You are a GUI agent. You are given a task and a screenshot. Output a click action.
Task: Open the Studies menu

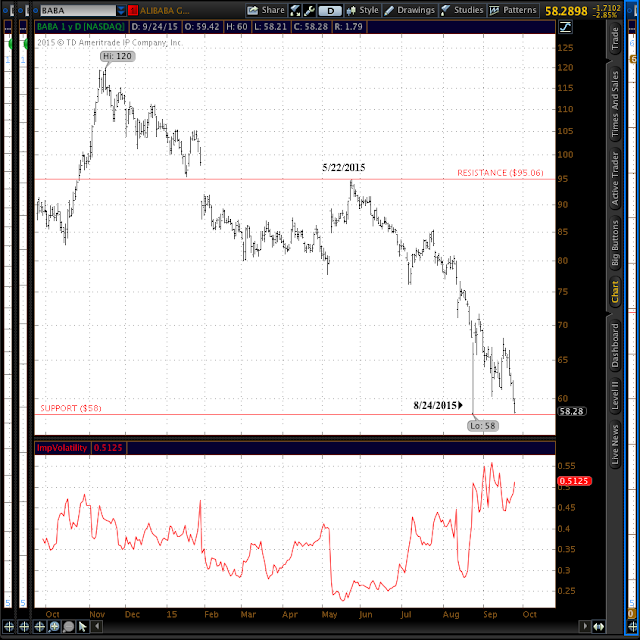(x=462, y=10)
